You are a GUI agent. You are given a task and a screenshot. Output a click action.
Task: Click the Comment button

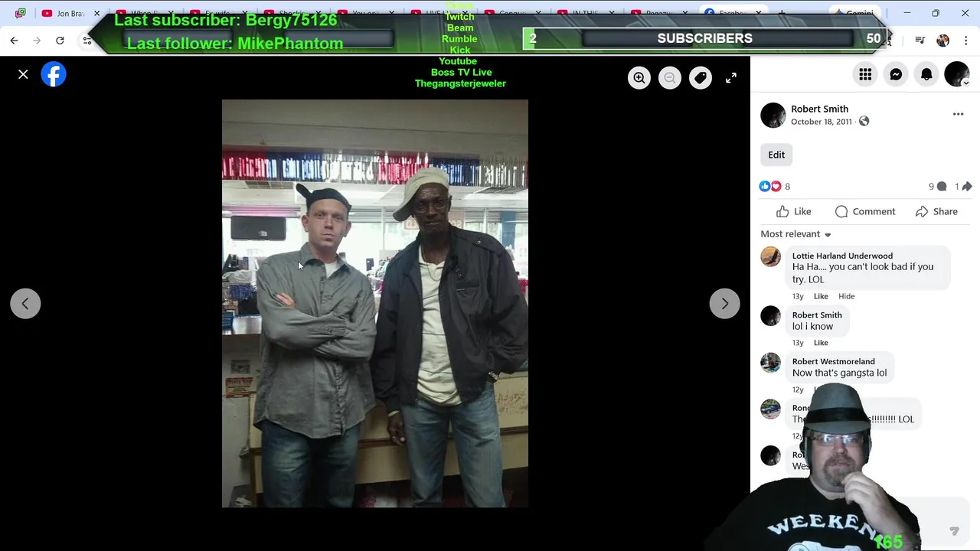tap(865, 211)
